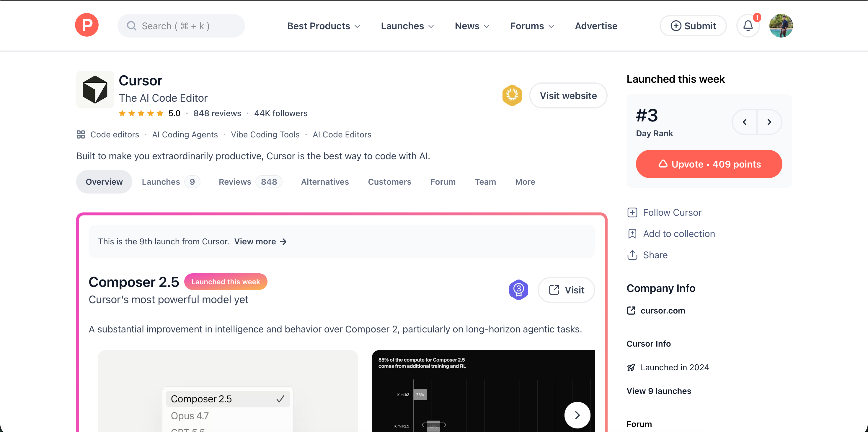
Task: Open the AI Code Editors category
Action: click(x=342, y=134)
